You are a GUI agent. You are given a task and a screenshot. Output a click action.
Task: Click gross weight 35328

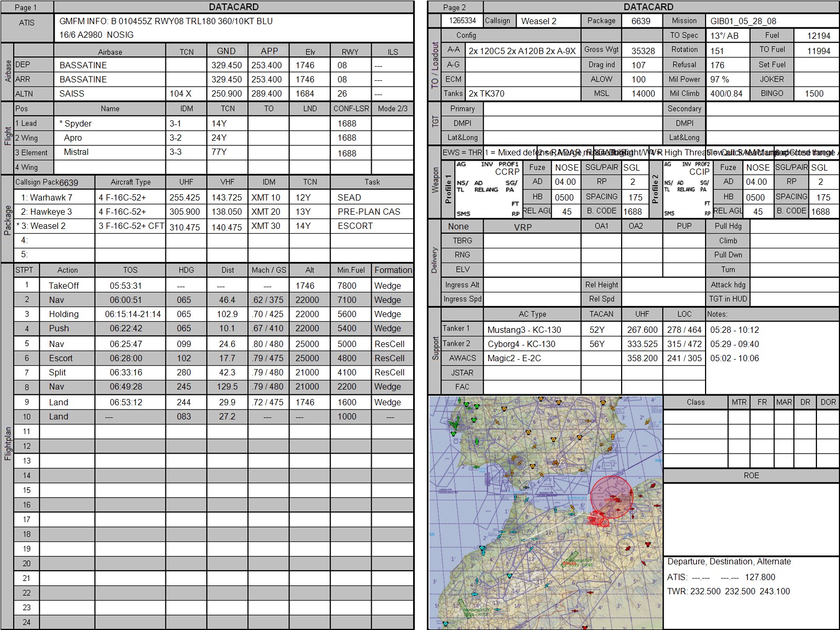click(643, 50)
